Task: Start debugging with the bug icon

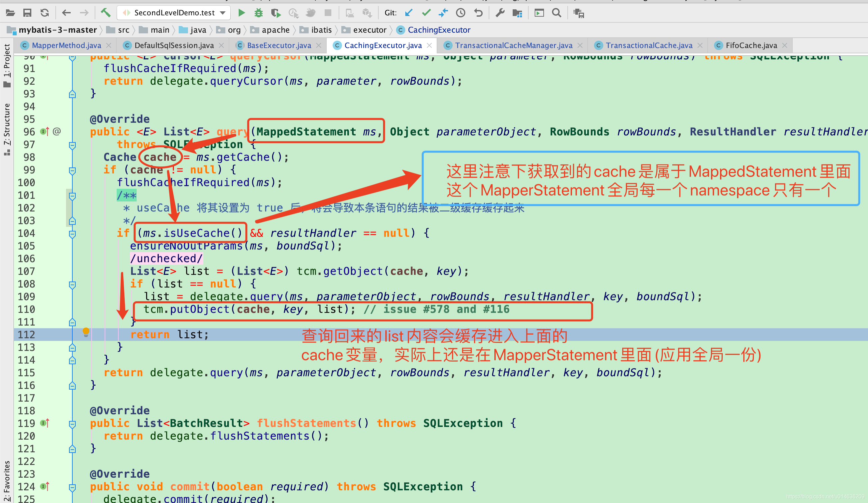Action: pos(258,13)
